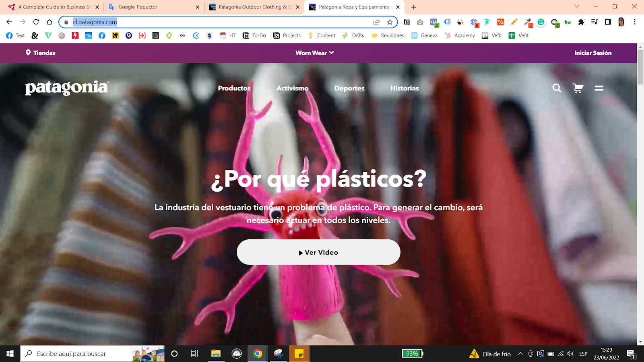Click the ampersand bookmark icon
This screenshot has width=644, height=362.
click(x=35, y=35)
